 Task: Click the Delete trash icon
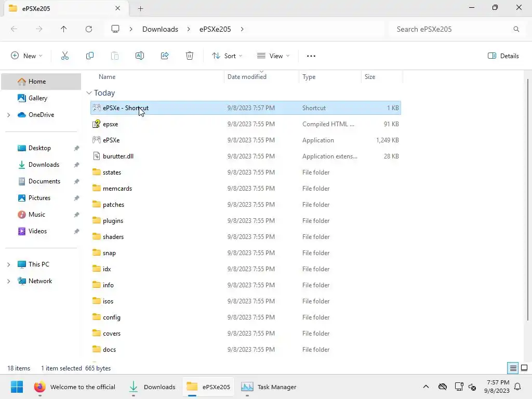coord(189,56)
